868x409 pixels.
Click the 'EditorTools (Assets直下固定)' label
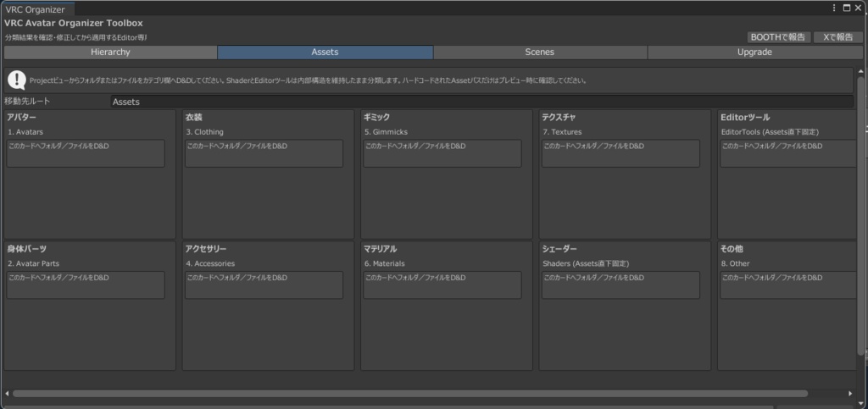click(x=770, y=132)
